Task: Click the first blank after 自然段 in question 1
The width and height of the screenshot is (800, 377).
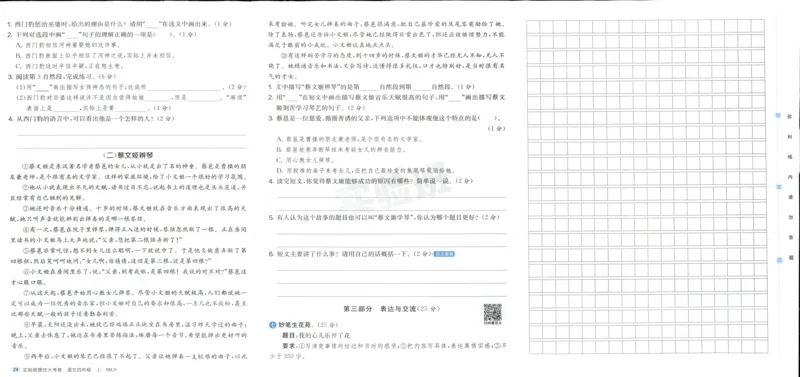Action: [x=420, y=87]
